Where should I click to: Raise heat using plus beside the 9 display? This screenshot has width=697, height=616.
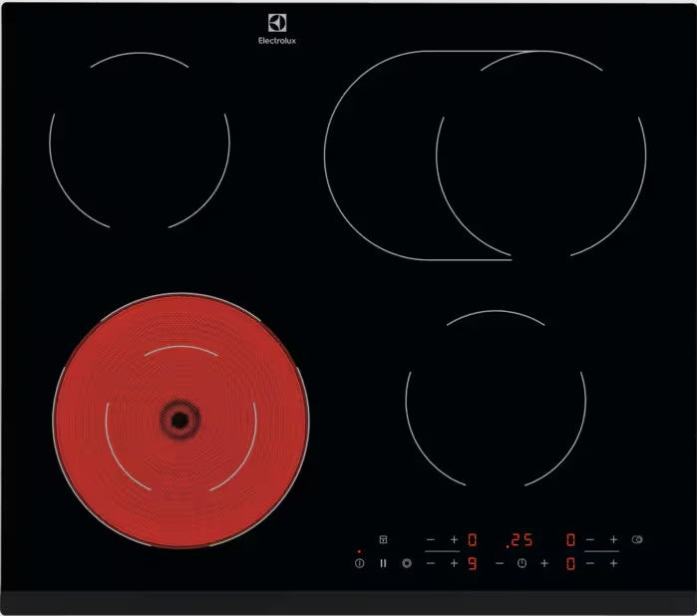(x=454, y=563)
